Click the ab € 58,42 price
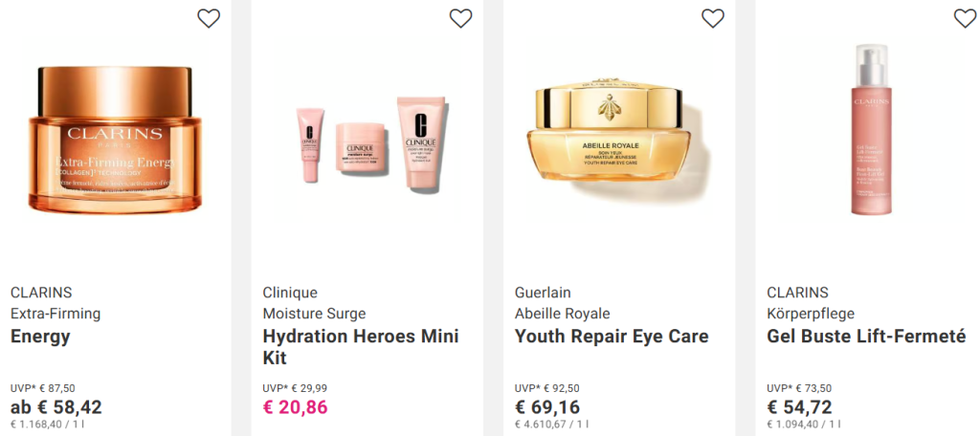 [x=56, y=407]
